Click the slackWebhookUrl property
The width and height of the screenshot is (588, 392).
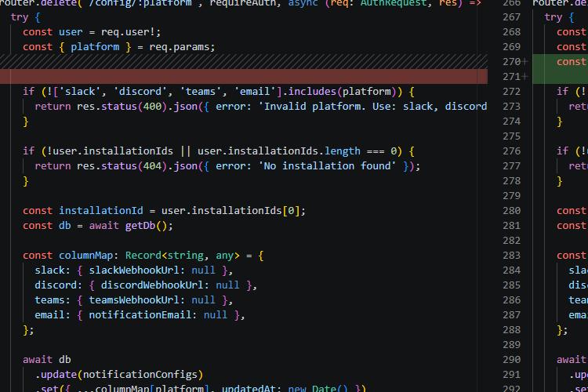(x=134, y=270)
